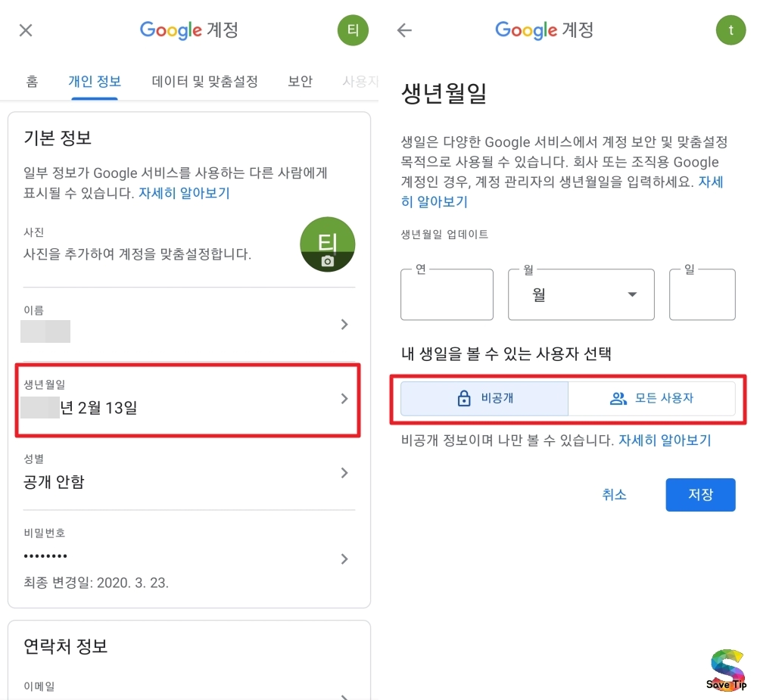Click 자세히 알아보기 link in the birthday description

coord(562,191)
